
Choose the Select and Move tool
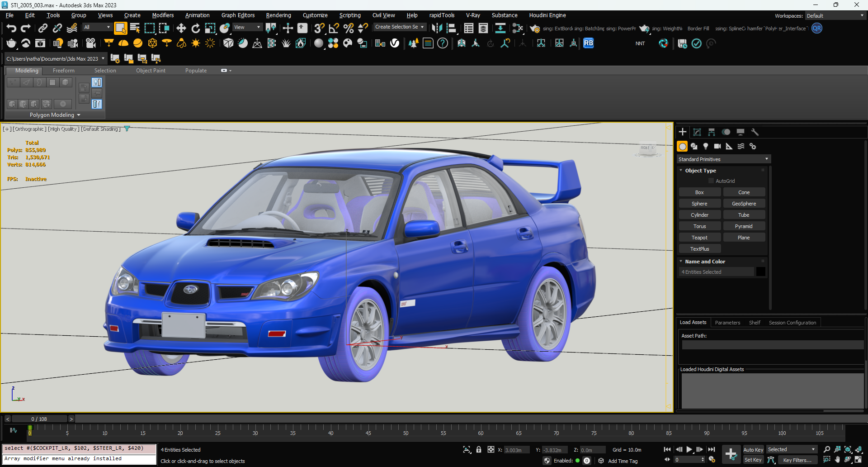pos(181,29)
